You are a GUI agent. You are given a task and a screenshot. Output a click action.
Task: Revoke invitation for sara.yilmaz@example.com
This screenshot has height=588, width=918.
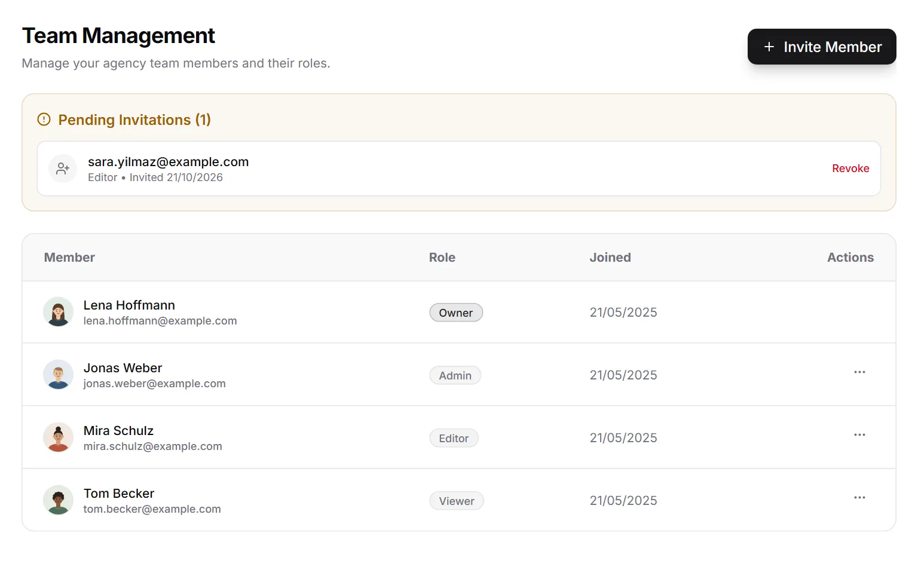pos(850,169)
